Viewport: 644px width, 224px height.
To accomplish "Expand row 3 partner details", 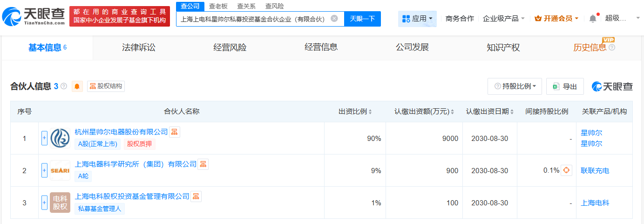I will (45, 203).
